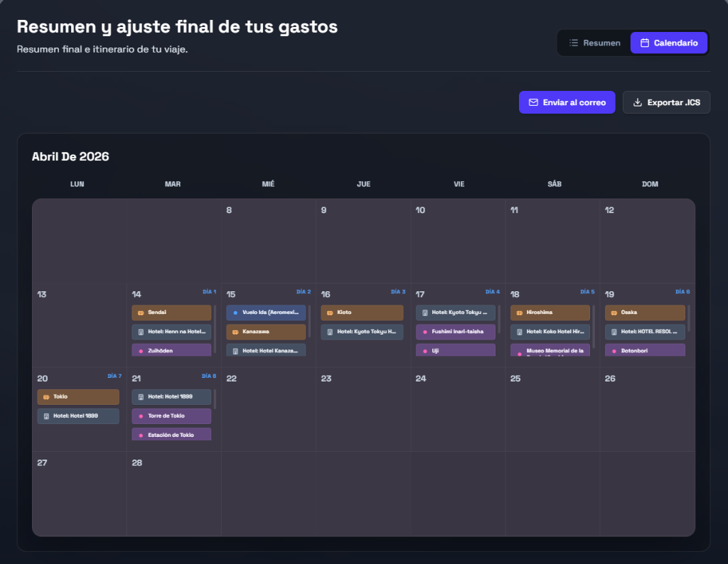Open the Osaka event on April 19
The height and width of the screenshot is (564, 728).
click(645, 313)
